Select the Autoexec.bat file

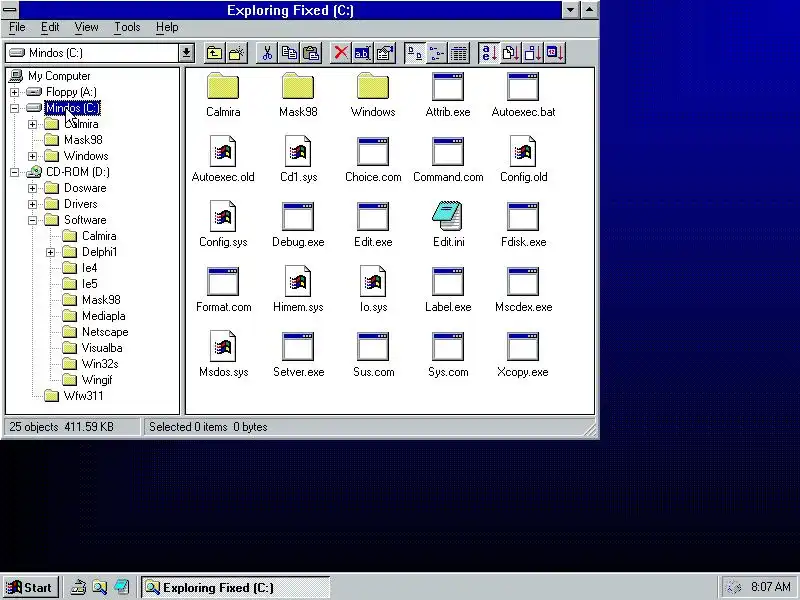(523, 95)
